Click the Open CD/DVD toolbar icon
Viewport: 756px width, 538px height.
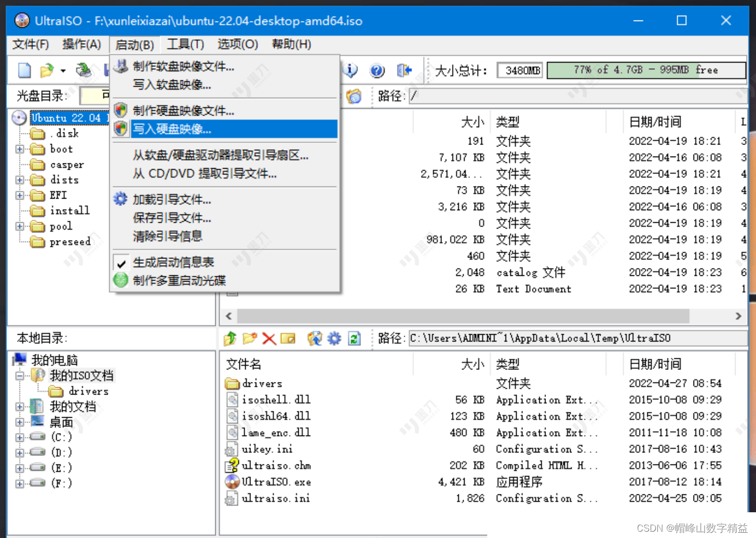pyautogui.click(x=83, y=70)
